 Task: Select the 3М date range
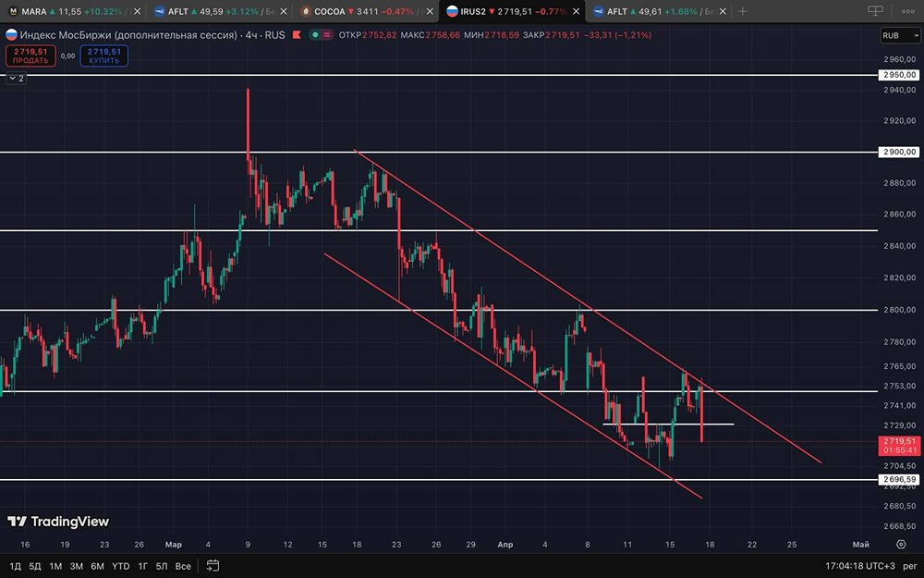pos(77,566)
